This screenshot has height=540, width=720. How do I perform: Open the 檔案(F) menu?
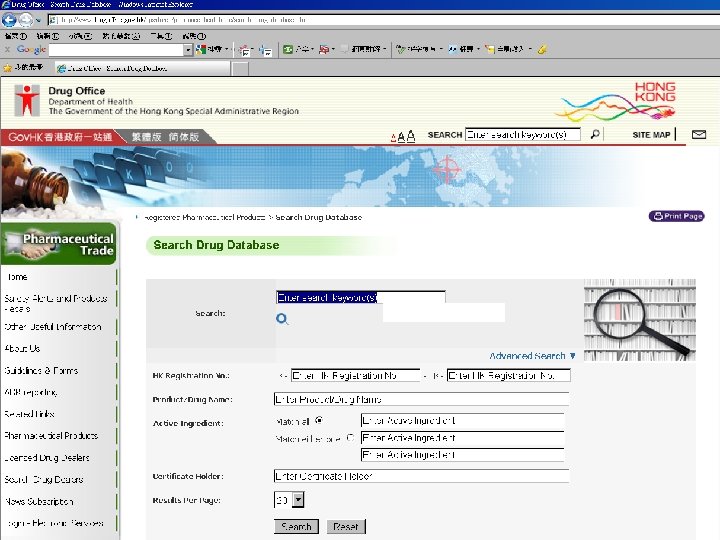tap(16, 36)
